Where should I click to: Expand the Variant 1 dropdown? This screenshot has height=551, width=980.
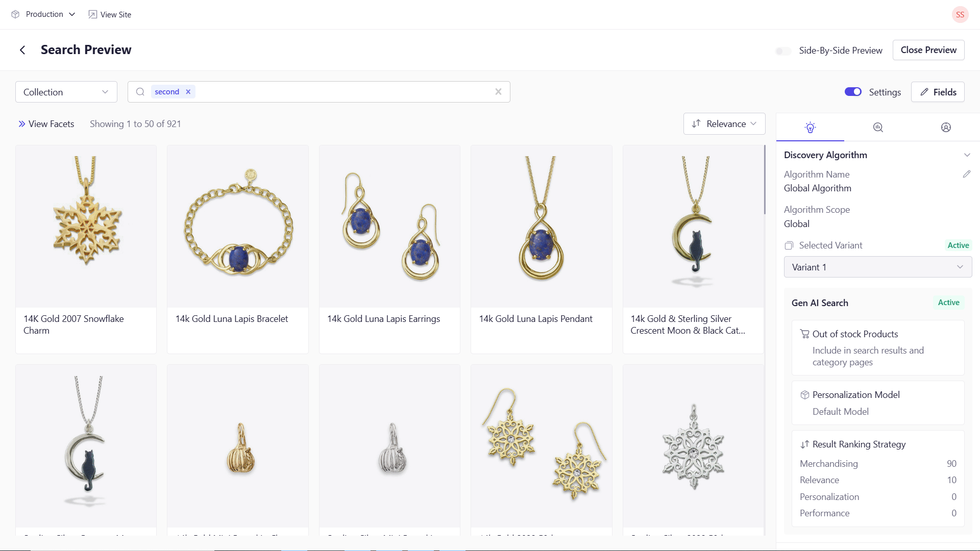tap(877, 267)
